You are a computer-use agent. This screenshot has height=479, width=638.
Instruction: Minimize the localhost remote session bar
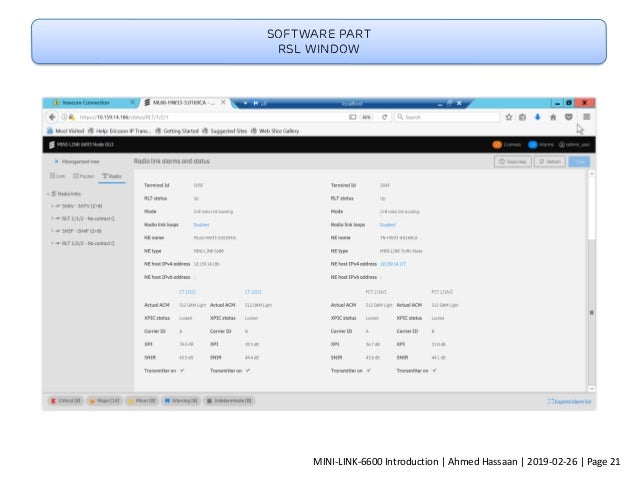(440, 104)
